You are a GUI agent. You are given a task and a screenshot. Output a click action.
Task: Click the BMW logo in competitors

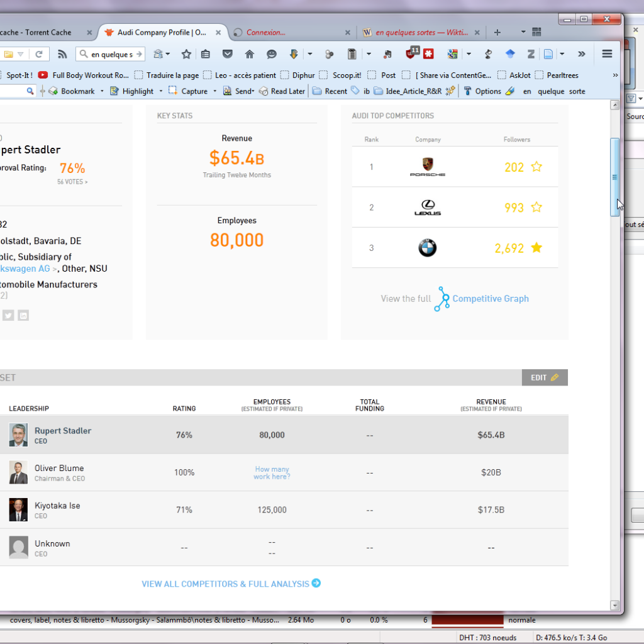click(428, 248)
